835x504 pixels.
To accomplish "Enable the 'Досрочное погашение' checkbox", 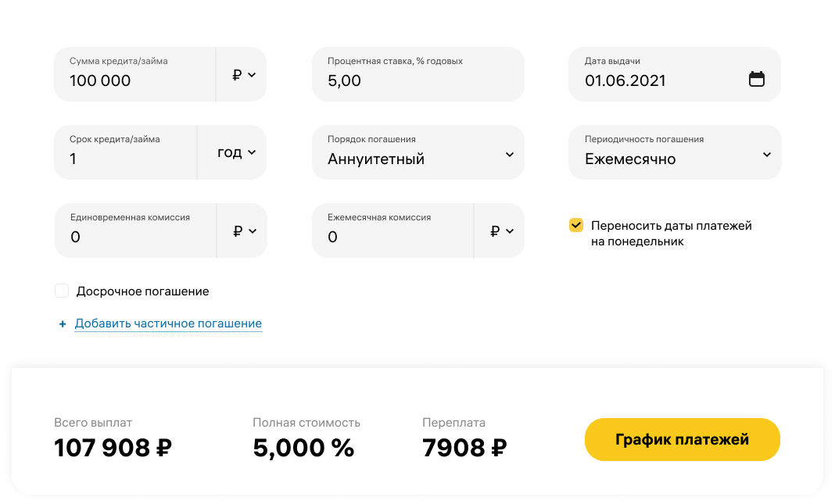I will pos(62,291).
